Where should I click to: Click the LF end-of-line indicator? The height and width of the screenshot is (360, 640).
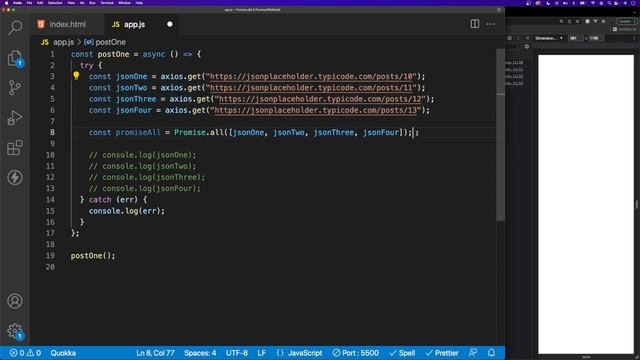coord(262,353)
